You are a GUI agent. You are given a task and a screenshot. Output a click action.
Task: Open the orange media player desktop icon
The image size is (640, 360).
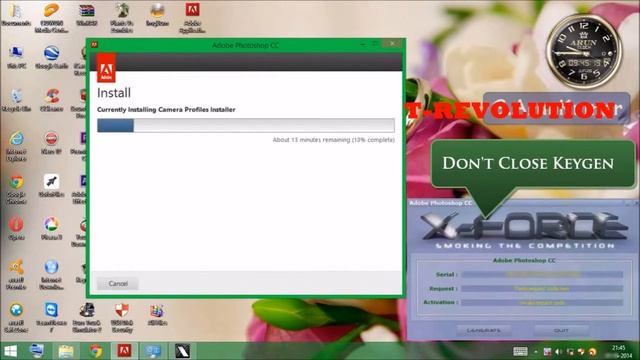pyautogui.click(x=51, y=17)
